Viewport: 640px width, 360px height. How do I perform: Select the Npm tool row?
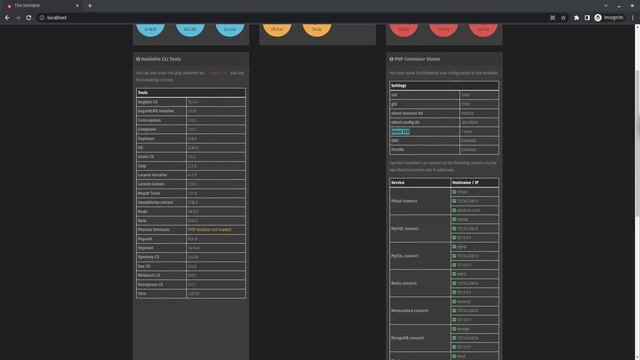[x=191, y=221]
